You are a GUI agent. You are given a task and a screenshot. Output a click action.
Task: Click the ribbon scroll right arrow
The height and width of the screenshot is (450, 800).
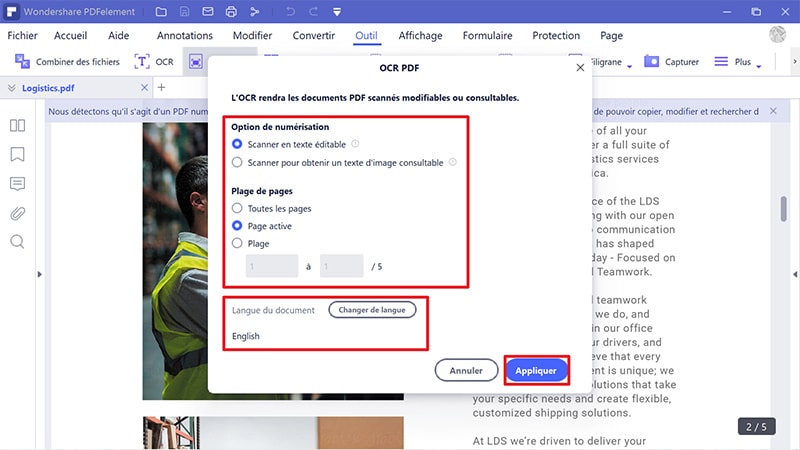(794, 62)
